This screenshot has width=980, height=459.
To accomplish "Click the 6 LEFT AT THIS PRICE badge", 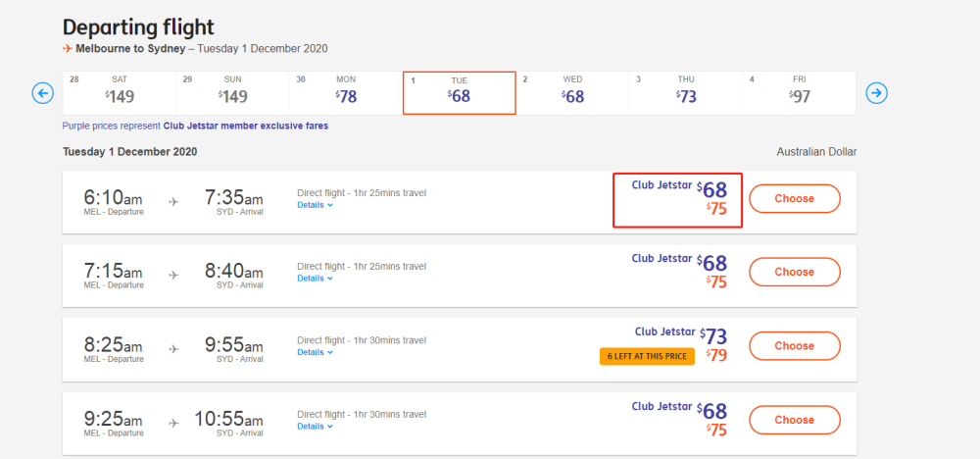I will click(x=647, y=356).
